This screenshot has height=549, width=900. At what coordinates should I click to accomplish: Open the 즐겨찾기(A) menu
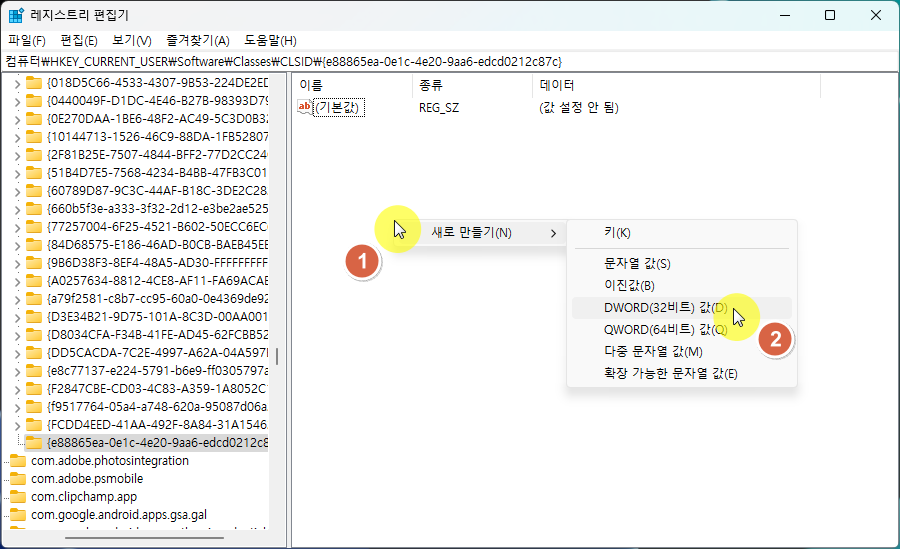197,41
